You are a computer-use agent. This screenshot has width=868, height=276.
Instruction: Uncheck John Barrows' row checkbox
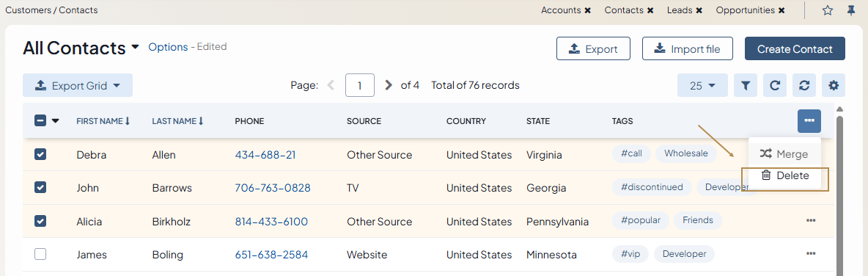[40, 188]
